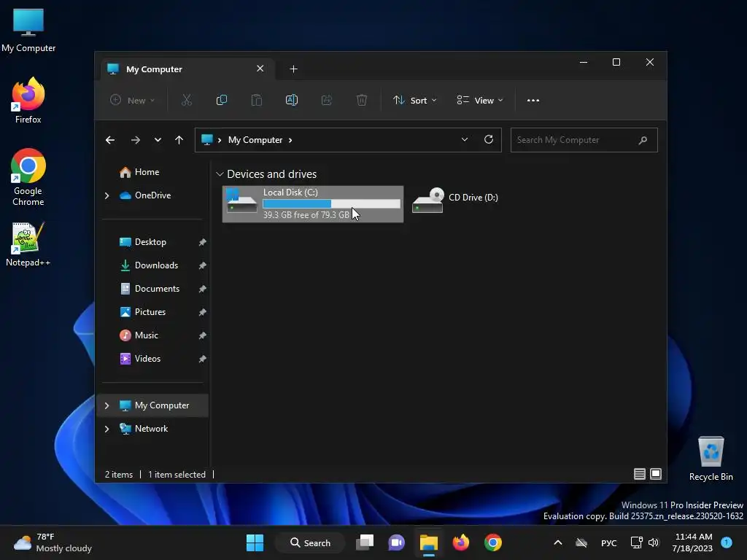Click the РУС language indicator

pyautogui.click(x=608, y=542)
